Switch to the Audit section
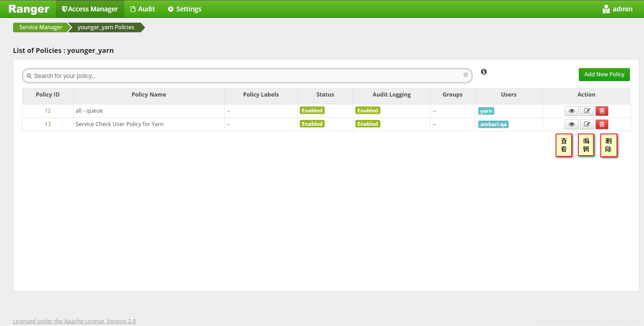 [x=142, y=9]
